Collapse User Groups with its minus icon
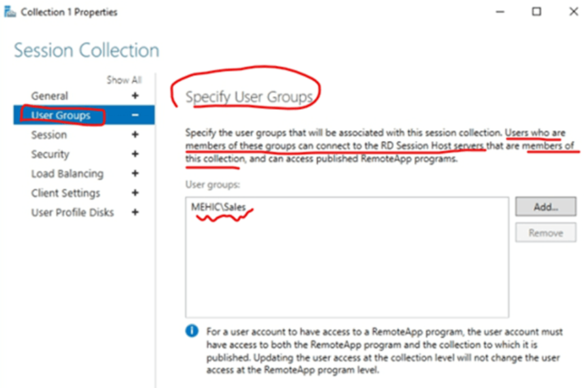The height and width of the screenshot is (388, 588). (x=136, y=115)
